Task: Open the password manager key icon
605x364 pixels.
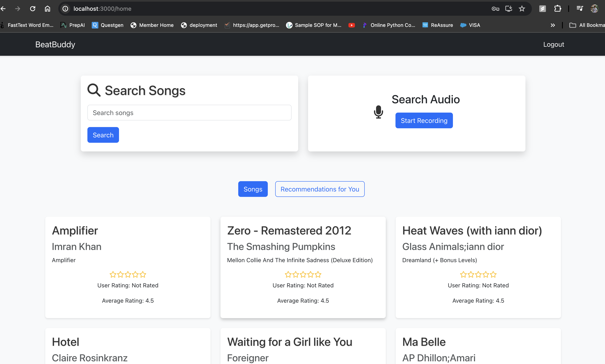Action: coord(495,9)
